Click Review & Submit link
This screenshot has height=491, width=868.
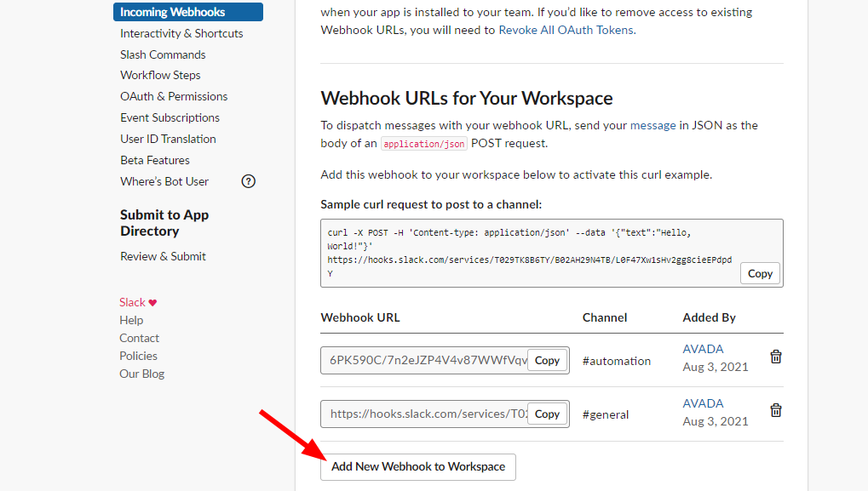pyautogui.click(x=163, y=256)
